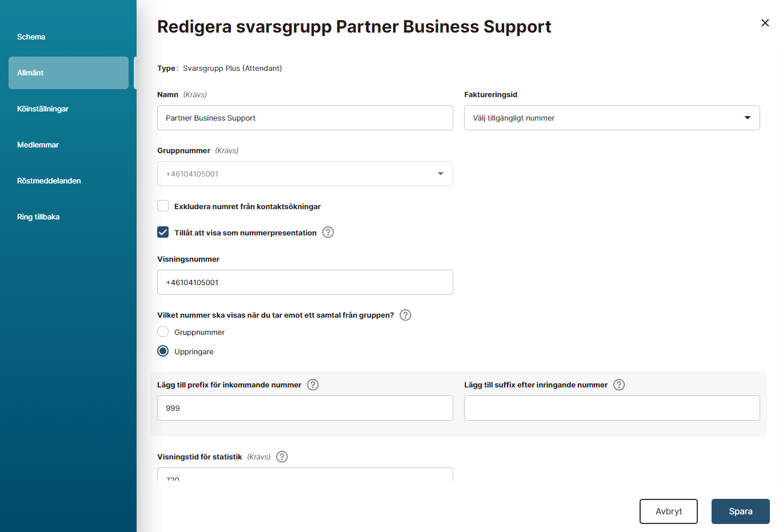Viewport: 779px width, 532px height.
Task: Click help icon next to Tillåt att visa som nummerpresentation
Action: (x=328, y=233)
